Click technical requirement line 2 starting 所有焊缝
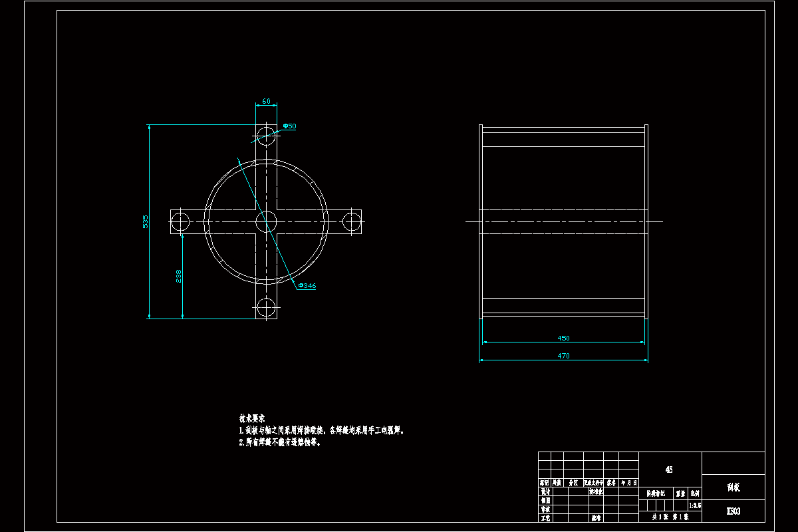This screenshot has width=798, height=532. pyautogui.click(x=281, y=442)
